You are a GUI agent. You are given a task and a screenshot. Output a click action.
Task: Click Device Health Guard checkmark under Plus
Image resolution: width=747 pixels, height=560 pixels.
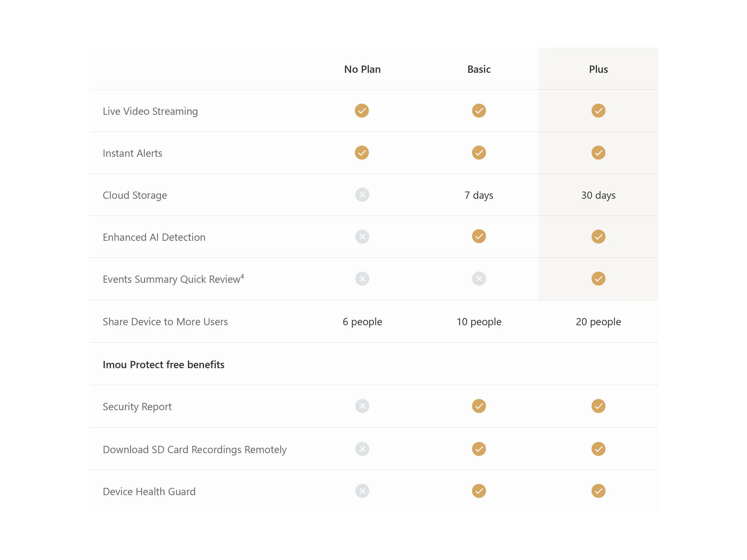tap(599, 491)
